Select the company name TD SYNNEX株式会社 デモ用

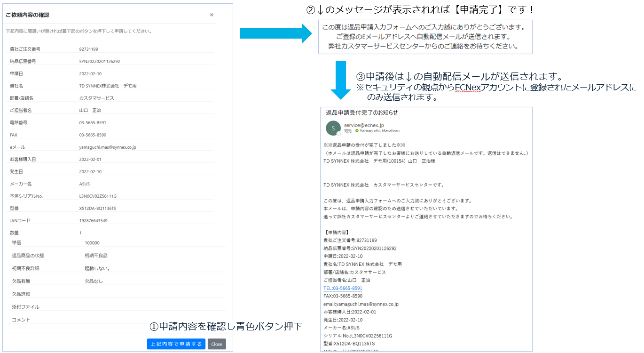click(x=108, y=86)
